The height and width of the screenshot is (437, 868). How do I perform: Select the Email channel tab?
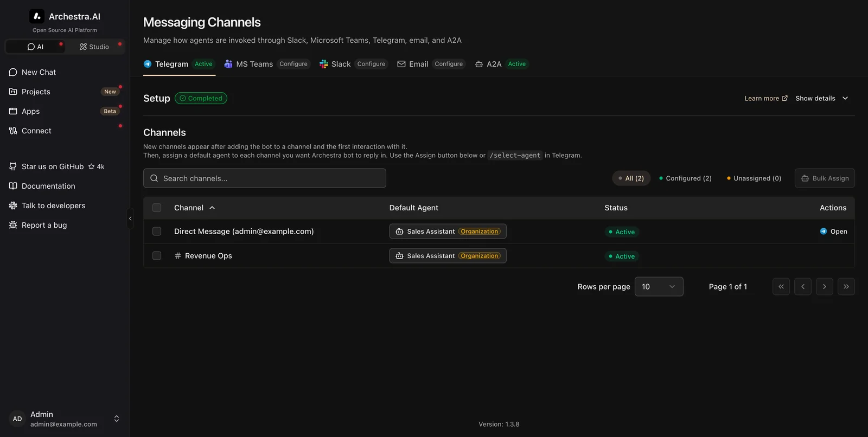431,64
